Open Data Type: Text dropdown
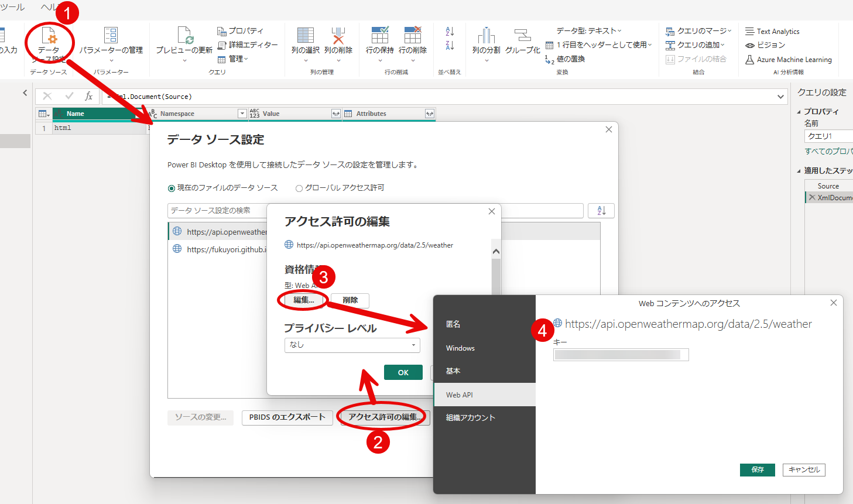Screen dimensions: 853x504 (x=589, y=30)
